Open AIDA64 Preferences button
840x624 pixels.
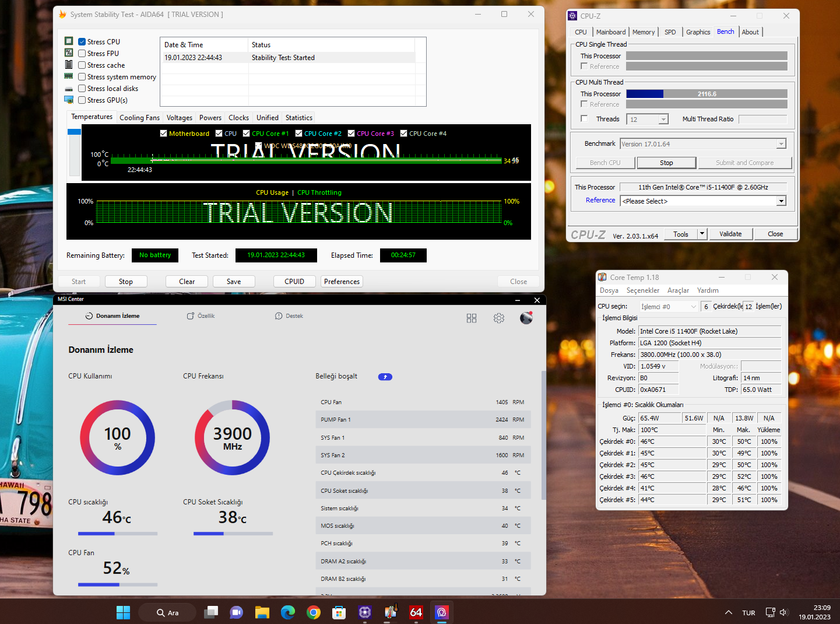(x=342, y=282)
